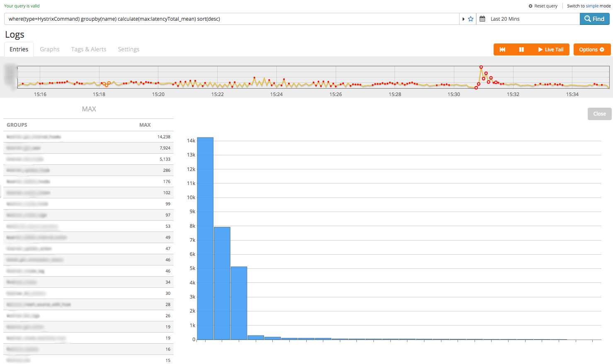Go to the Settings tab
Image resolution: width=613 pixels, height=364 pixels.
pos(128,49)
